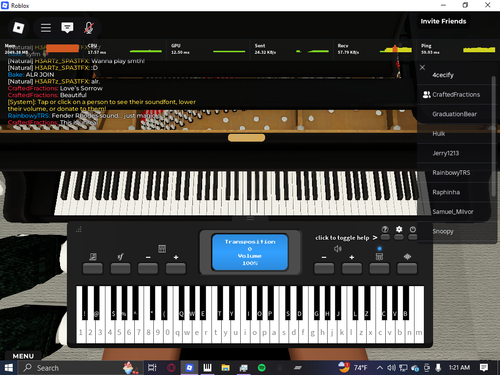Open Task View from the taskbar

click(x=152, y=368)
